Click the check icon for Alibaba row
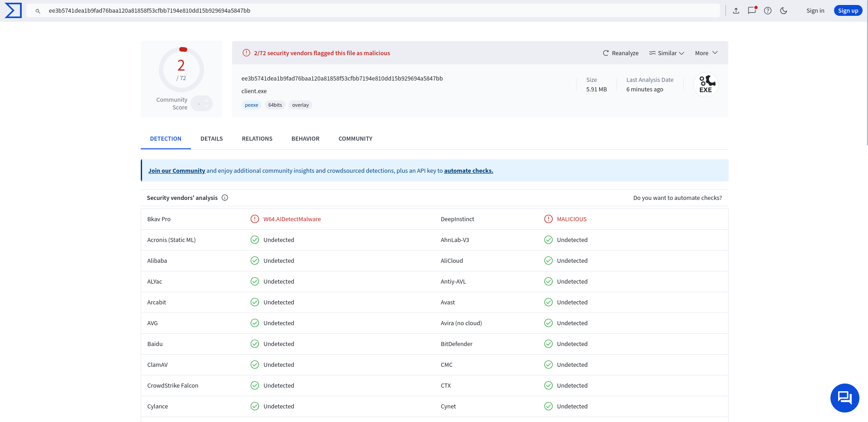Image resolution: width=868 pixels, height=422 pixels. (255, 261)
